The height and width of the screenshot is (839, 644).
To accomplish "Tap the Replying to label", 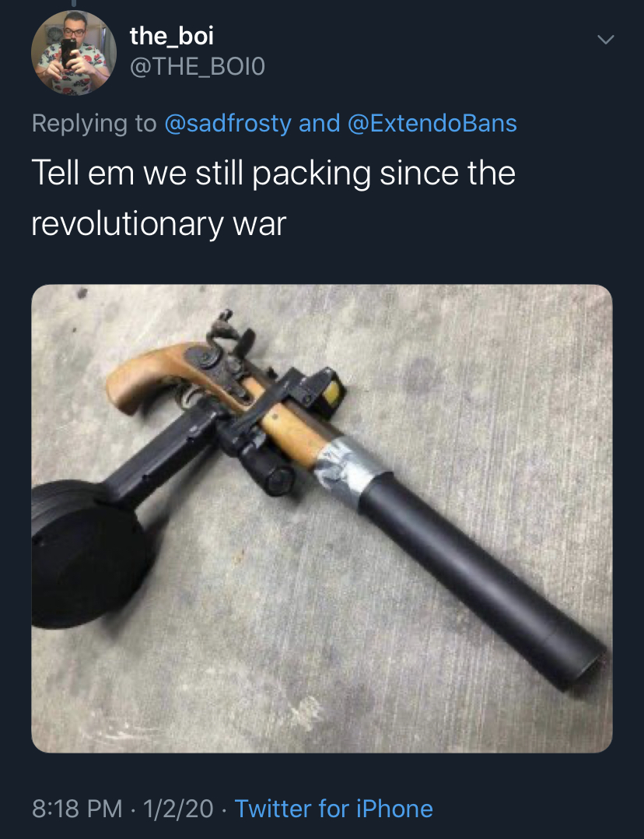I will 94,124.
